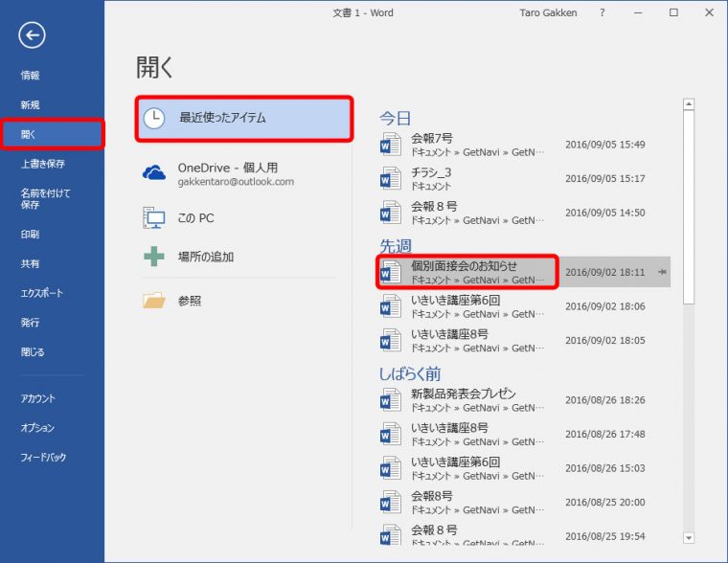Click the 2016/09/05 15:49 timestamp
The height and width of the screenshot is (563, 728).
tap(605, 145)
